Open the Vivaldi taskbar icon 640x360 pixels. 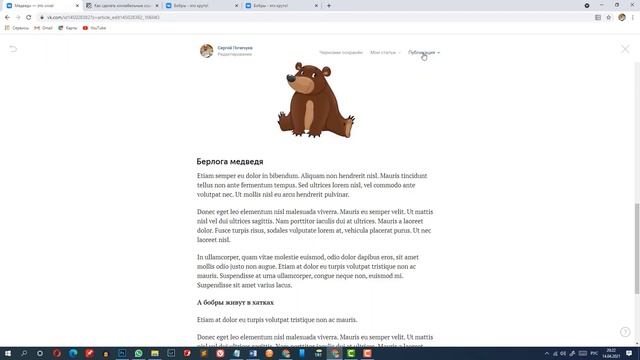pyautogui.click(x=220, y=353)
